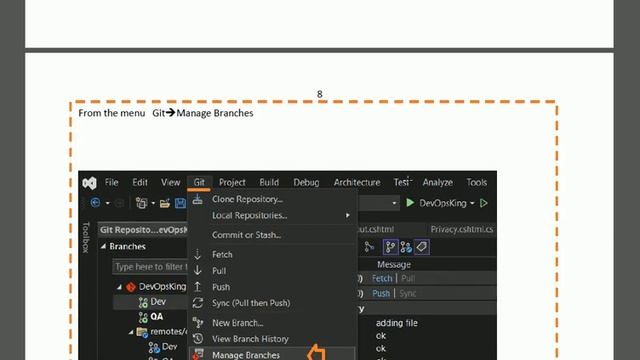
Task: Click the Save floppy disk icon
Action: tap(180, 203)
